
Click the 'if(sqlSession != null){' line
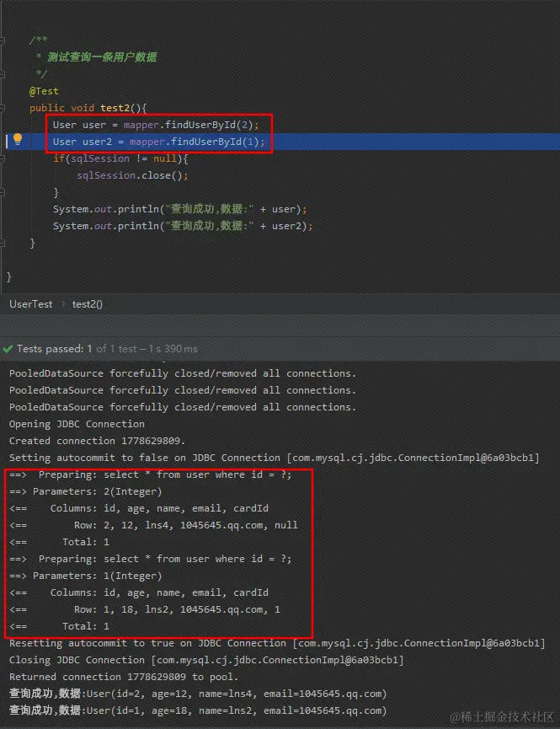point(120,158)
